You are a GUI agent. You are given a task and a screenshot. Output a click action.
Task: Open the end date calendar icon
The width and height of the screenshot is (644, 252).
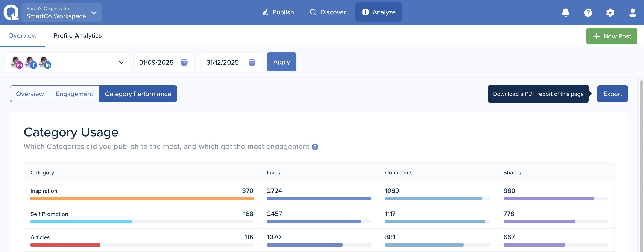tap(252, 62)
